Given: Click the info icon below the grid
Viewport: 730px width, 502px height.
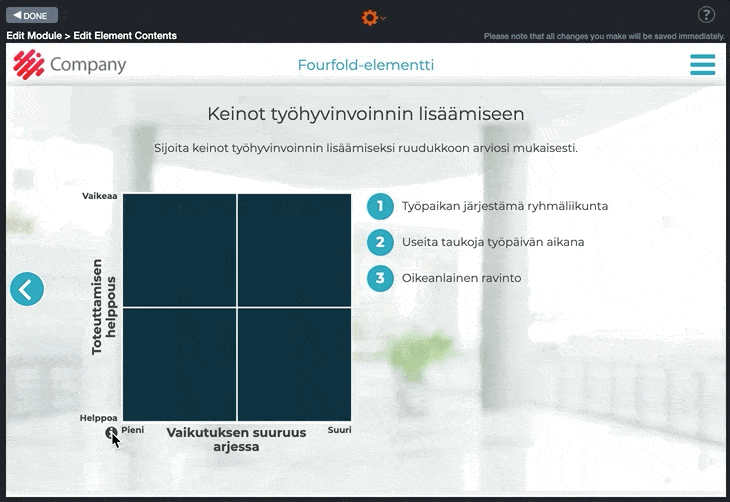Looking at the screenshot, I should [x=111, y=433].
